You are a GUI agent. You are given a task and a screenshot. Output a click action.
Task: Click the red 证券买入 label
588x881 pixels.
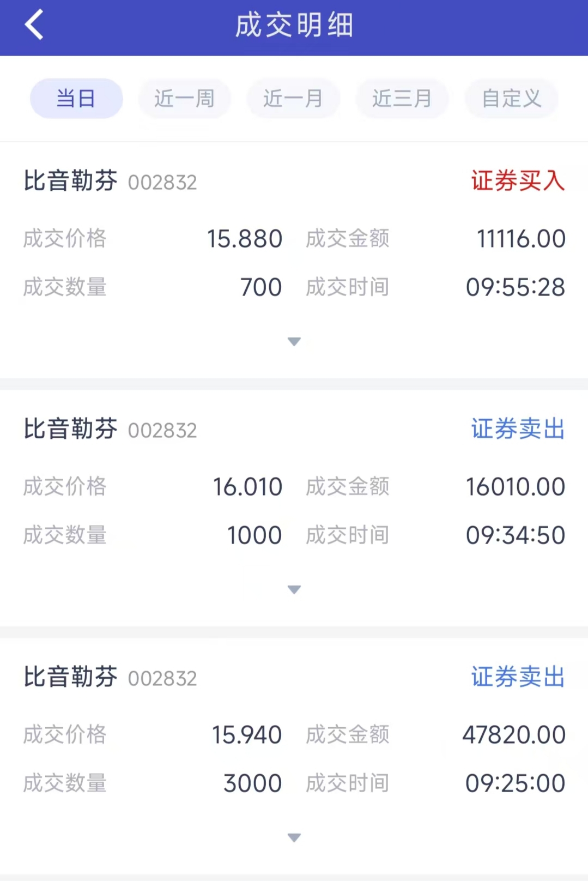click(x=518, y=181)
